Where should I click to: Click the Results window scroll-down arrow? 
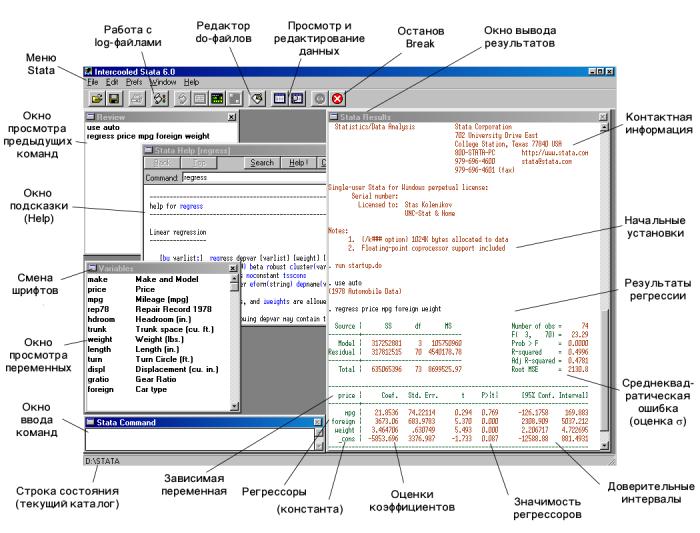tap(604, 445)
